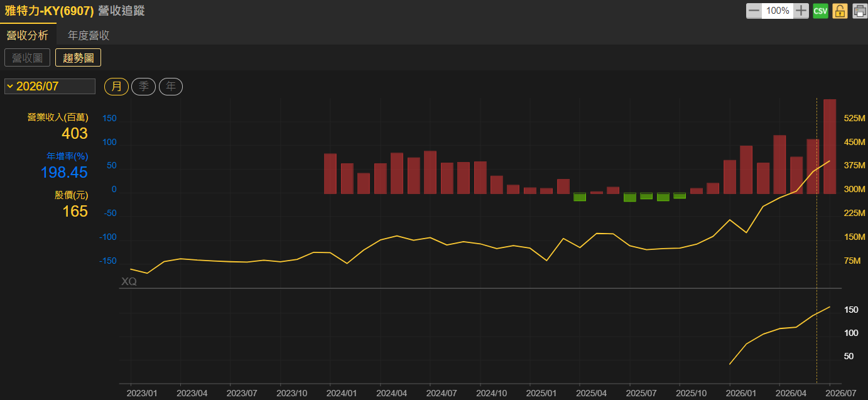Print the chart with printer icon
868x400 pixels.
859,11
